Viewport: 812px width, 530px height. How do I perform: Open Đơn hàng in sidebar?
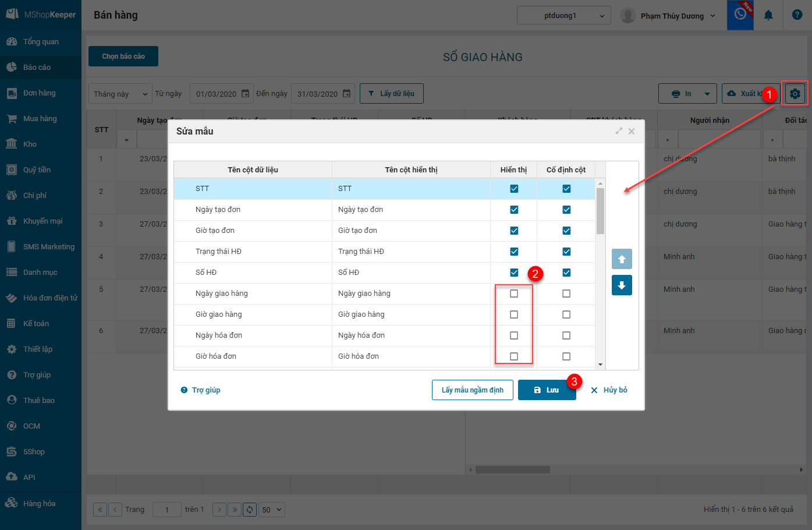click(41, 93)
